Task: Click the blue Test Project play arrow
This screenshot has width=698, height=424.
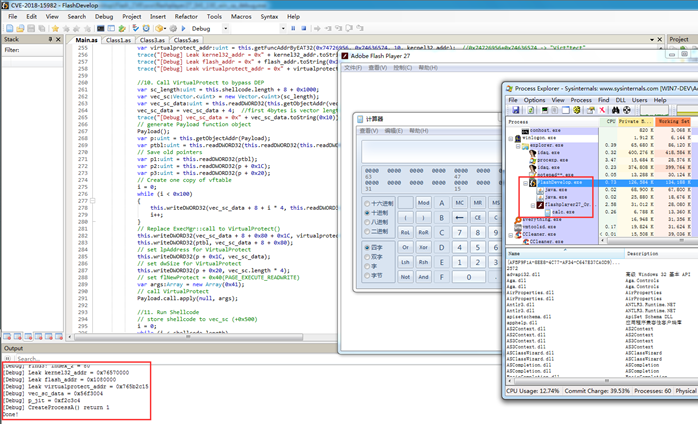Action: coord(183,28)
